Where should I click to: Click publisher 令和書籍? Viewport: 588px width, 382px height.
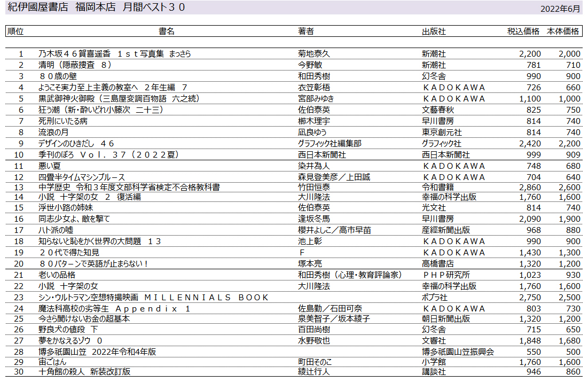437,187
